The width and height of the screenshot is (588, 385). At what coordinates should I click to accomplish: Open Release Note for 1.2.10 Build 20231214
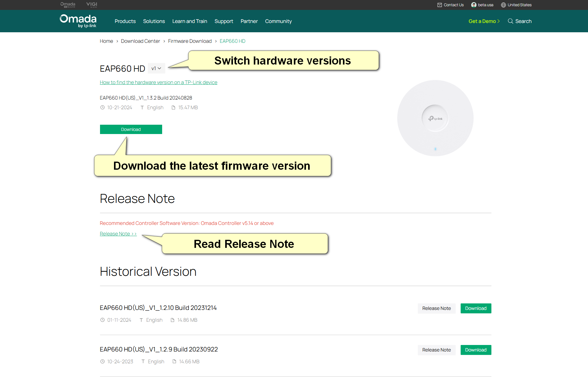436,308
